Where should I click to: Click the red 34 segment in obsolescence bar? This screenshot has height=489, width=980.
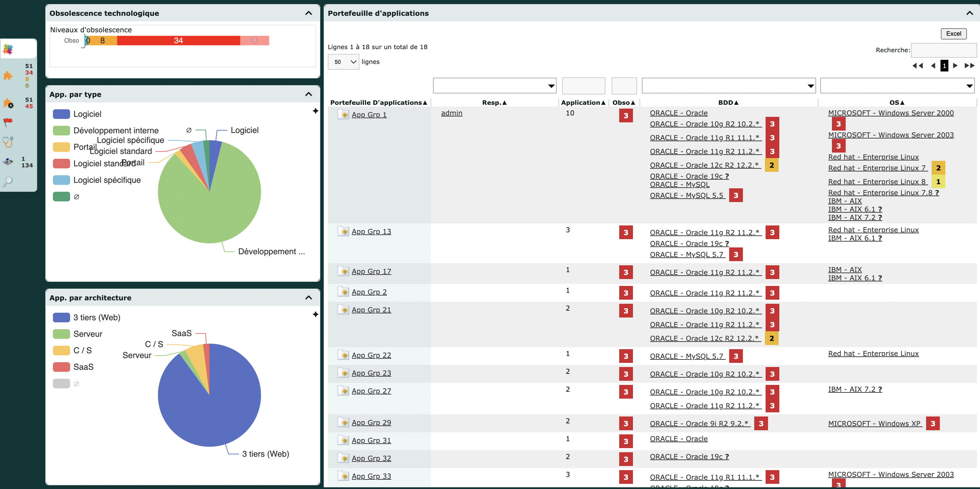tap(178, 40)
